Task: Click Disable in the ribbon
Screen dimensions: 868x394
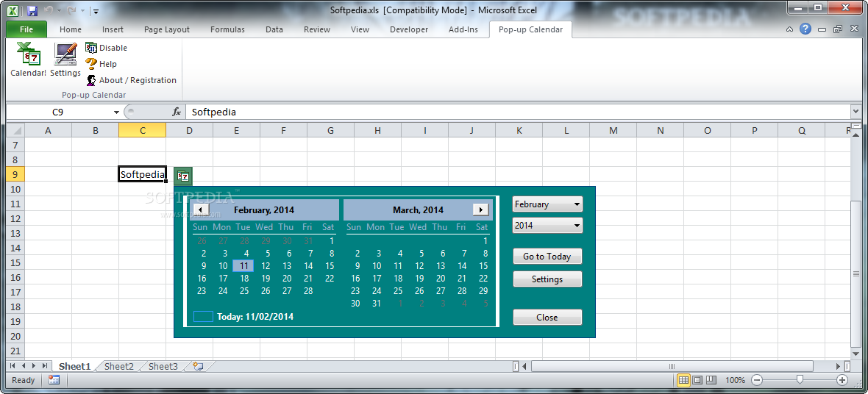Action: coord(106,48)
